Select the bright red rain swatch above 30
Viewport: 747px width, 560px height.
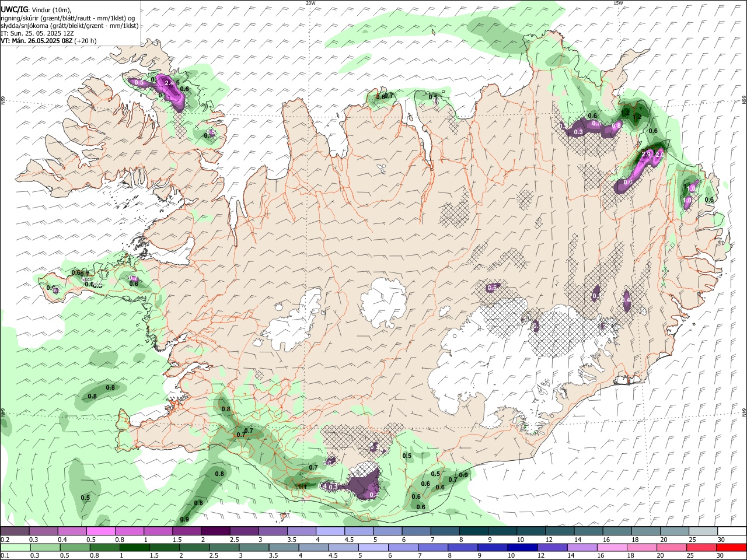coord(731,547)
